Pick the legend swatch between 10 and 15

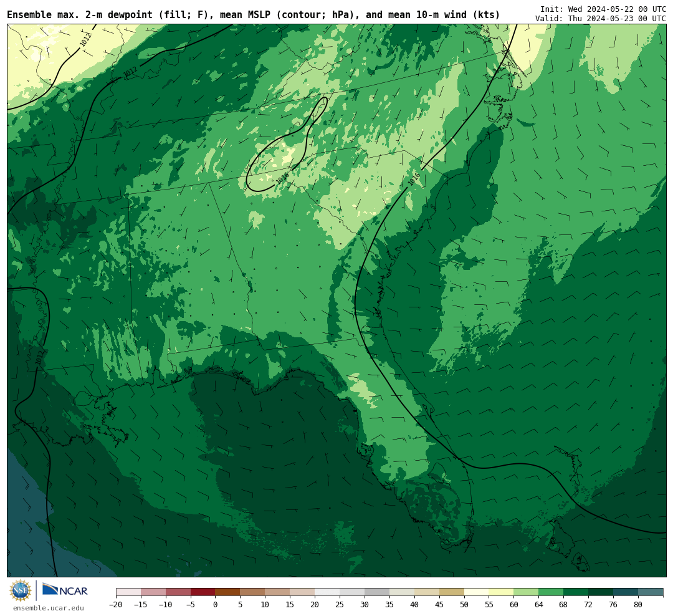point(278,592)
